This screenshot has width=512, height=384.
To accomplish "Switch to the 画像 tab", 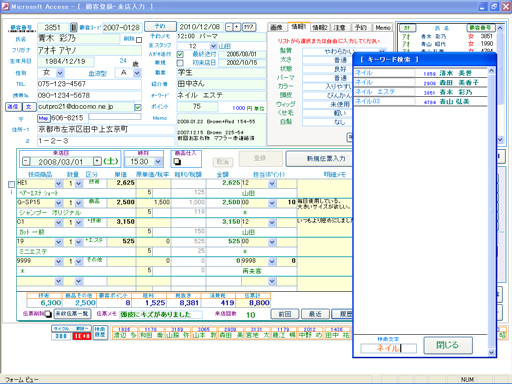I will tap(276, 27).
